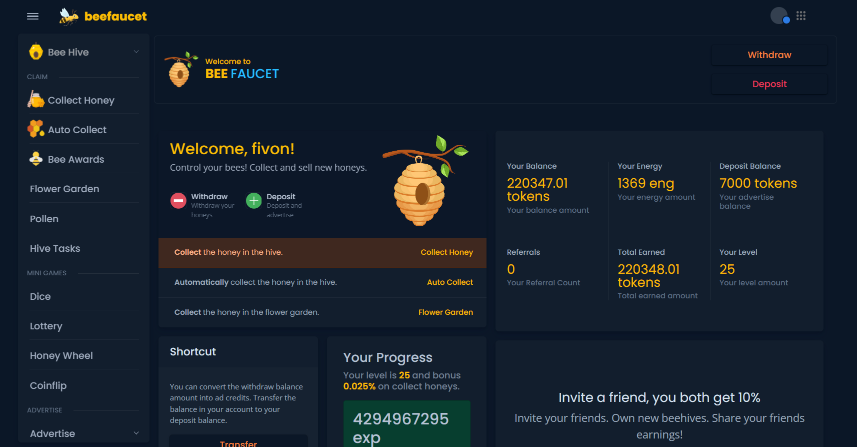Go to Honey Wheel mini game
Screen dimensions: 857x447
point(61,355)
